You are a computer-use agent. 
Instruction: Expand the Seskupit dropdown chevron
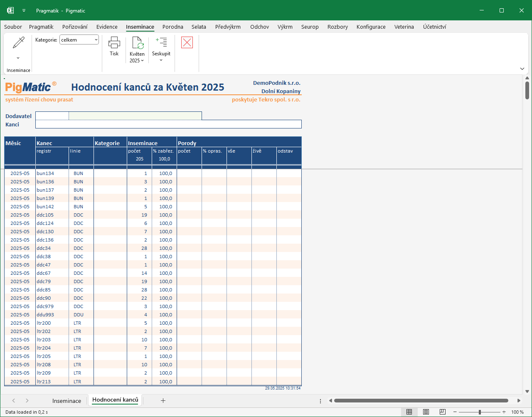coord(161,60)
